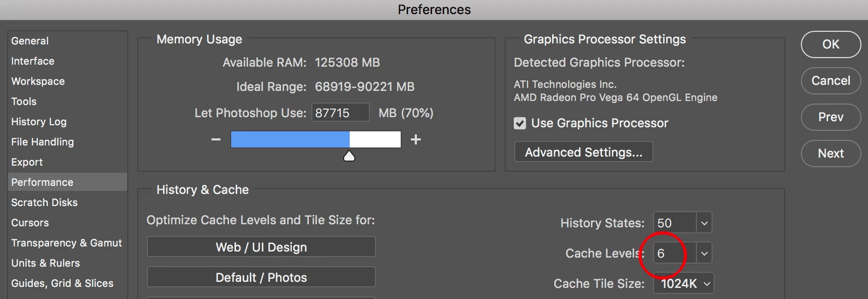
Task: Click the Advanced Settings button
Action: point(583,152)
